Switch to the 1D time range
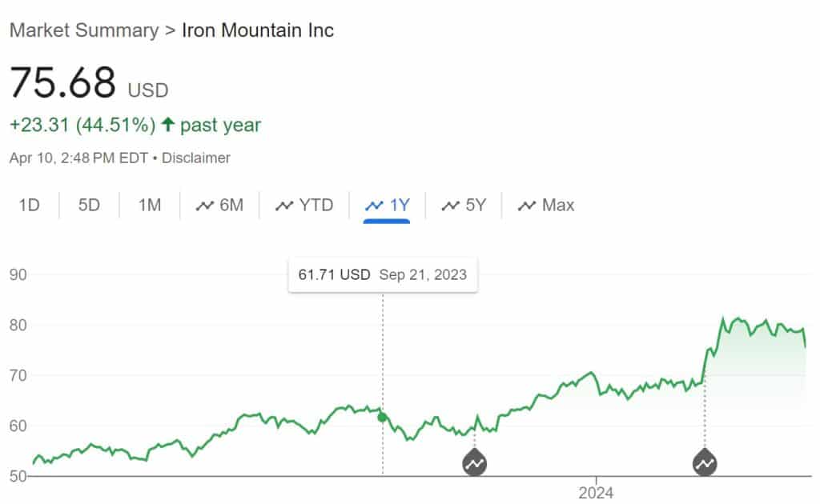 (x=29, y=206)
